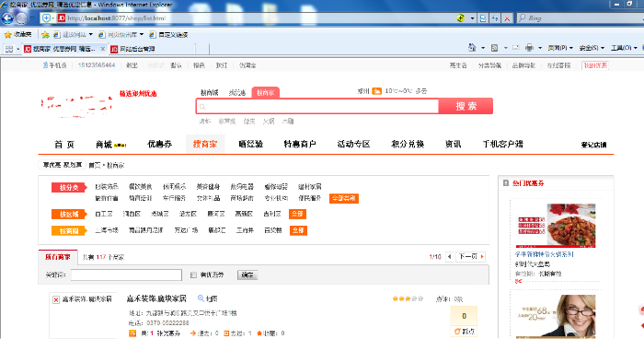Go to previous page with left arrow
This screenshot has height=339, width=644.
point(449,257)
